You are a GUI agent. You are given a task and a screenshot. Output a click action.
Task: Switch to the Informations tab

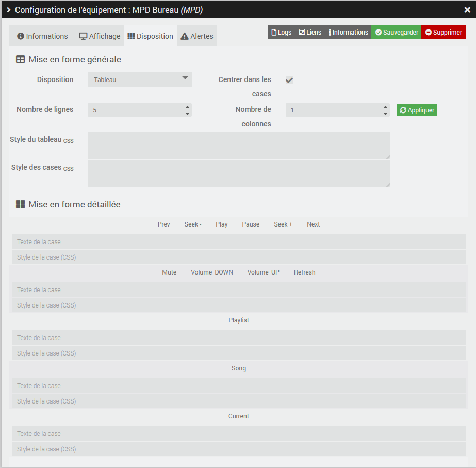click(42, 36)
